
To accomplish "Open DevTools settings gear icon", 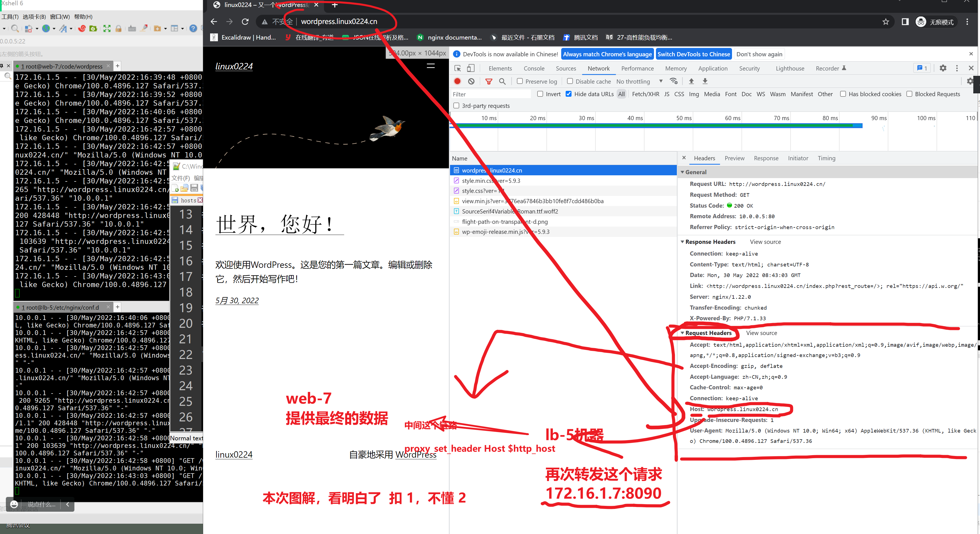I will (943, 68).
